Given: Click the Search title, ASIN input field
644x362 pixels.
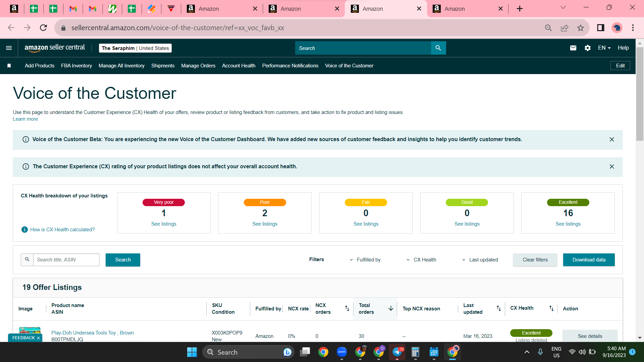Looking at the screenshot, I should click(66, 260).
